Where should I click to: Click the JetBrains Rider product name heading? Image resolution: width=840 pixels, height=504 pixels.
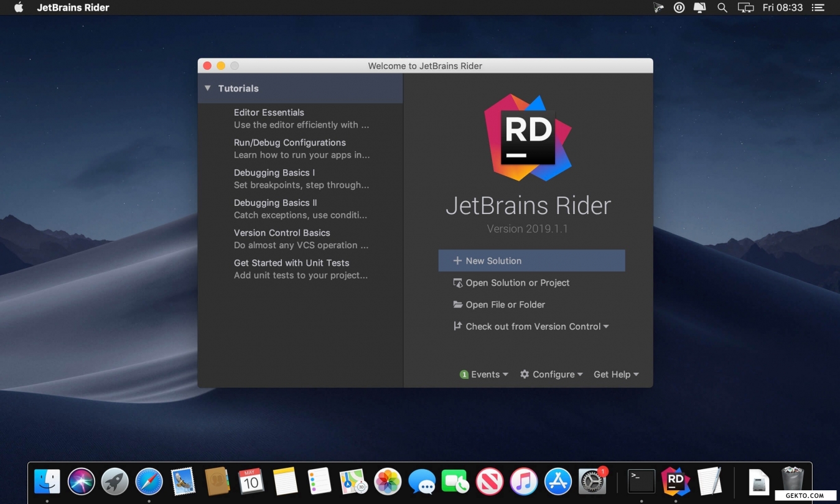tap(528, 205)
